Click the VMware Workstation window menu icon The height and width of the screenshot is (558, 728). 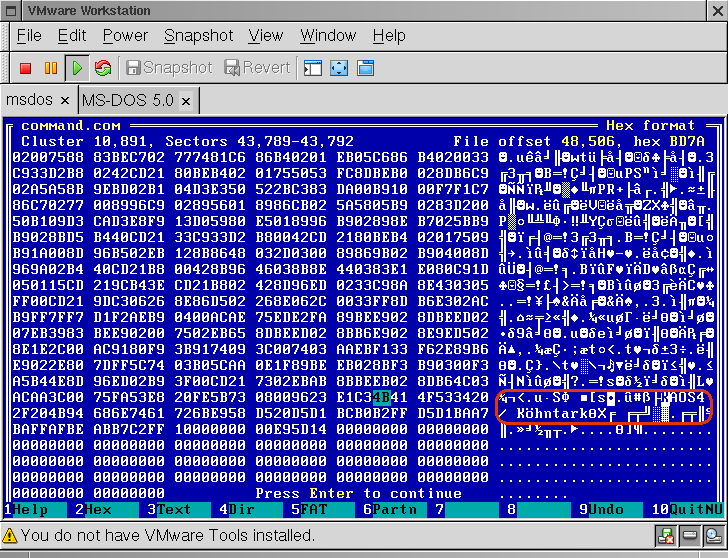(12, 10)
